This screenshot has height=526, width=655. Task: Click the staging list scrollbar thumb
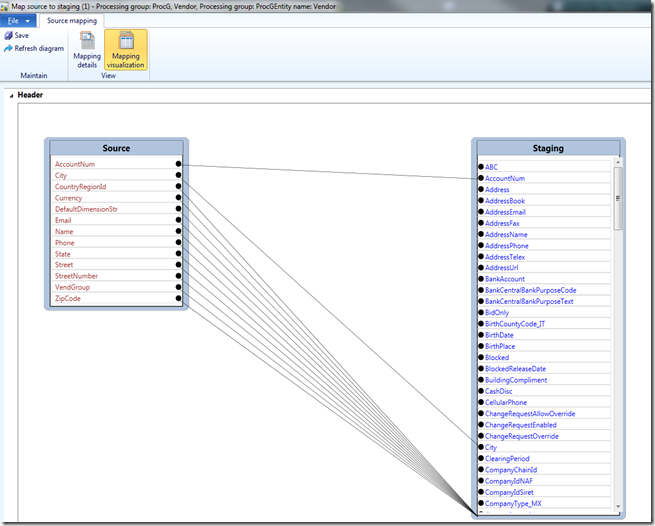pyautogui.click(x=618, y=198)
